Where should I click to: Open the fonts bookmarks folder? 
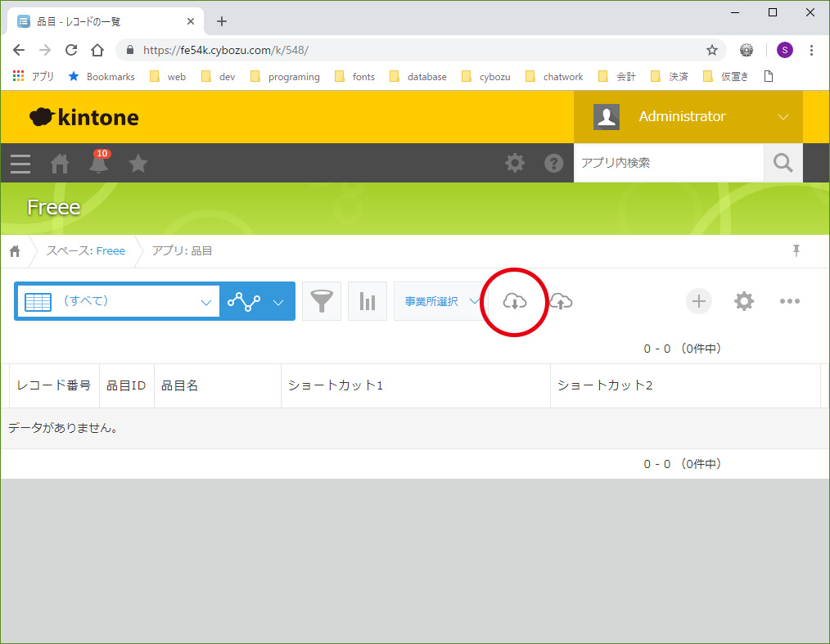pyautogui.click(x=354, y=76)
